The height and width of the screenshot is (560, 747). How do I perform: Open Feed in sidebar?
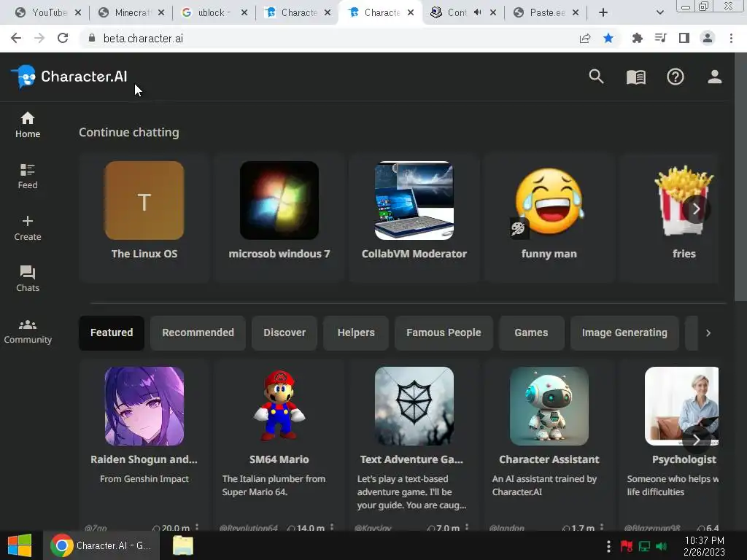coord(28,176)
